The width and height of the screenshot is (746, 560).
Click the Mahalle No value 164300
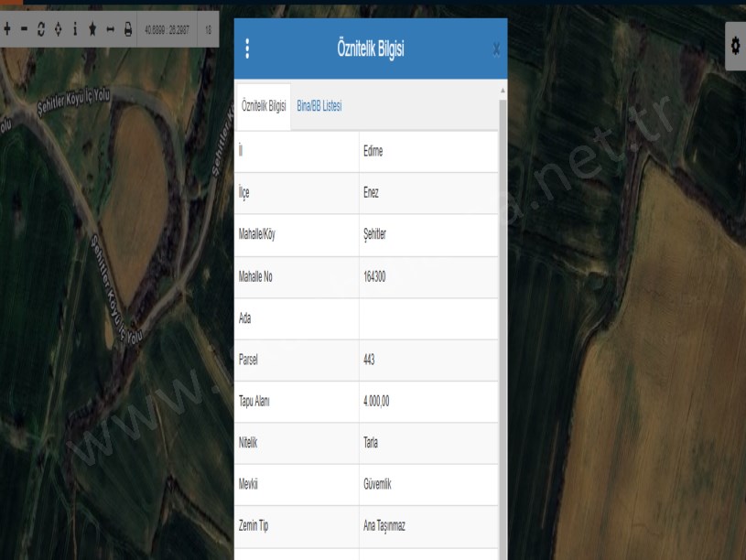(428, 277)
